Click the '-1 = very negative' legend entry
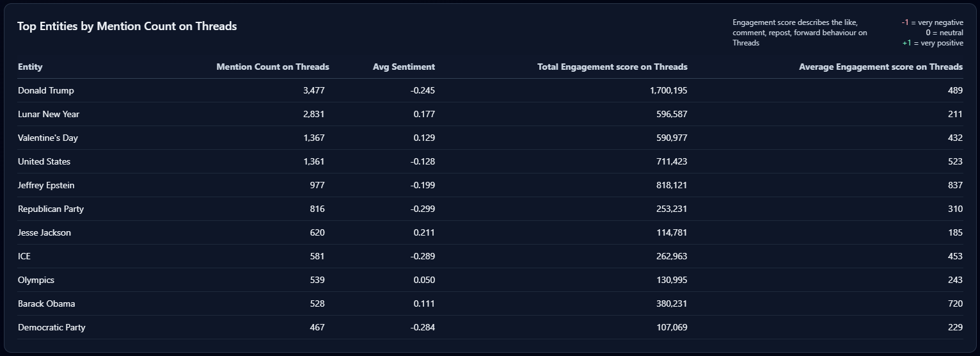 point(932,22)
